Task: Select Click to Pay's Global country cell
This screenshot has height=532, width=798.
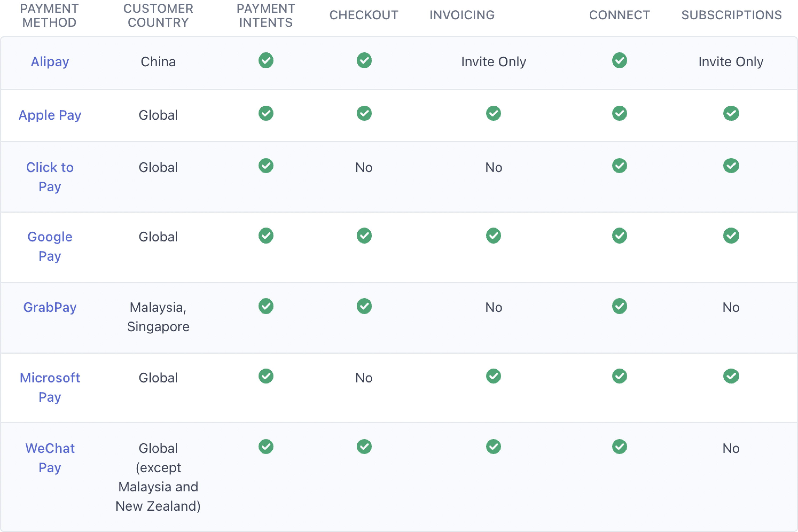Action: click(158, 167)
